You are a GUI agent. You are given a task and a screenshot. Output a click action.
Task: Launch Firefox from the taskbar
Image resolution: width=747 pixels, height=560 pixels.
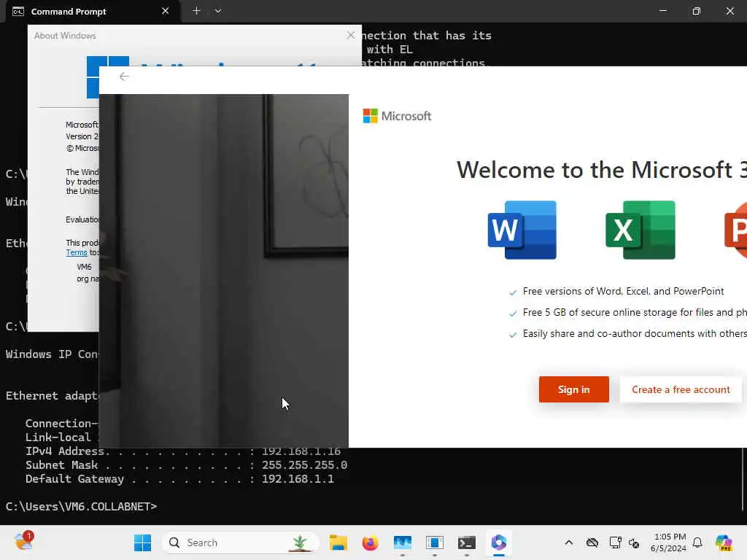[x=370, y=542]
